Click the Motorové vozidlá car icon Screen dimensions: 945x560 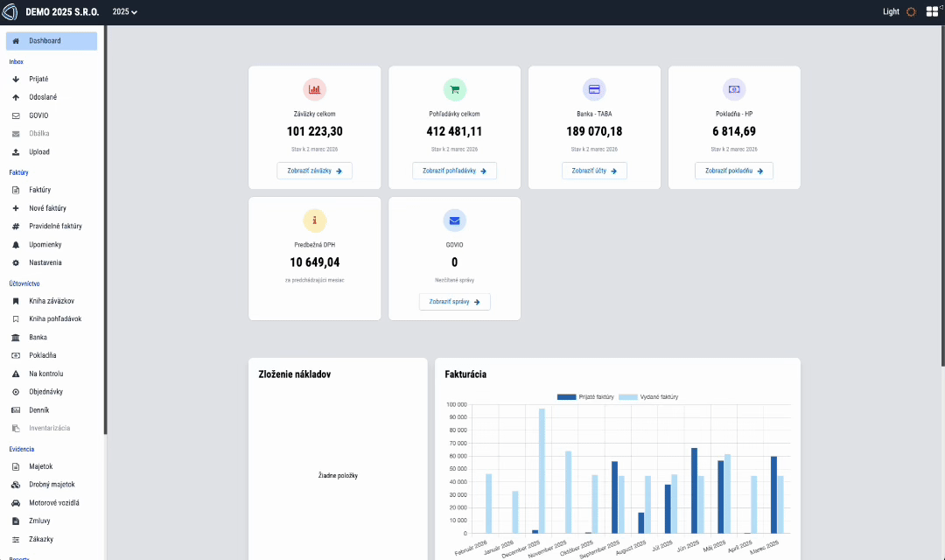tap(16, 503)
